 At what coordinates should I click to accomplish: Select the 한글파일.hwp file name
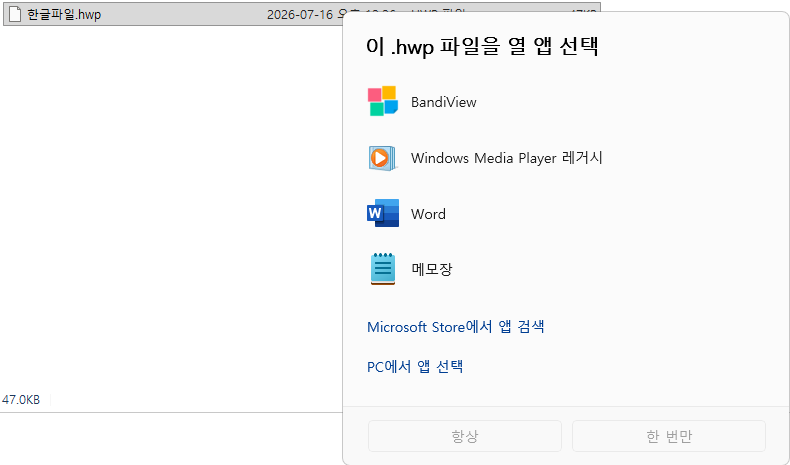coord(64,15)
